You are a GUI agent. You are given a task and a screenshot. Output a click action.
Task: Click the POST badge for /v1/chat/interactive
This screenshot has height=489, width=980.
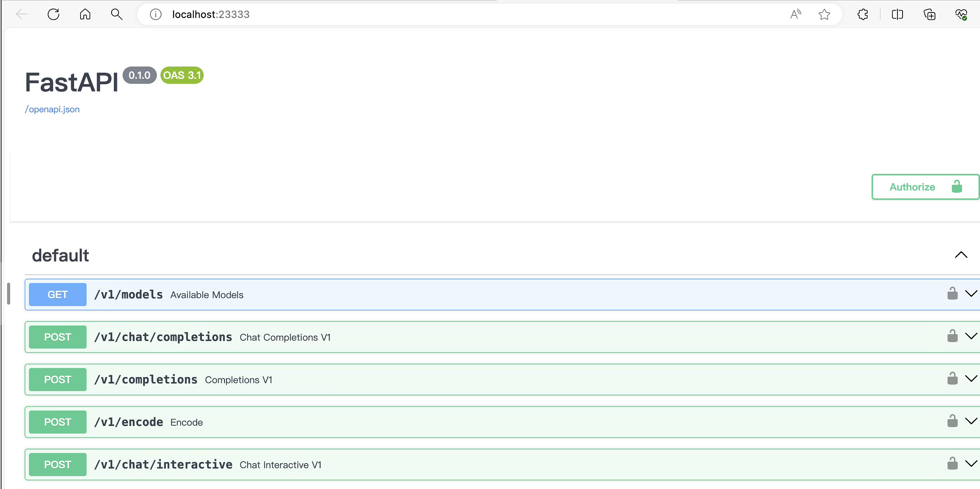point(58,464)
